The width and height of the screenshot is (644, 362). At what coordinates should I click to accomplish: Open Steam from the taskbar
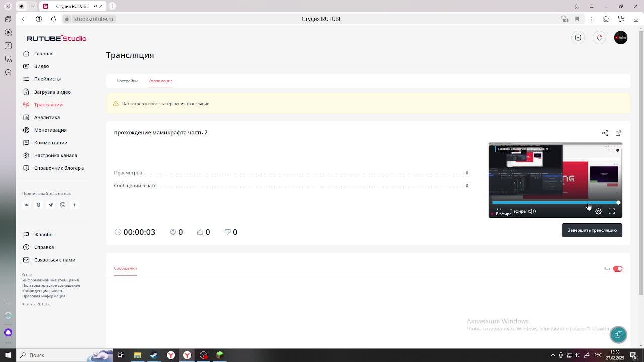pos(154,355)
